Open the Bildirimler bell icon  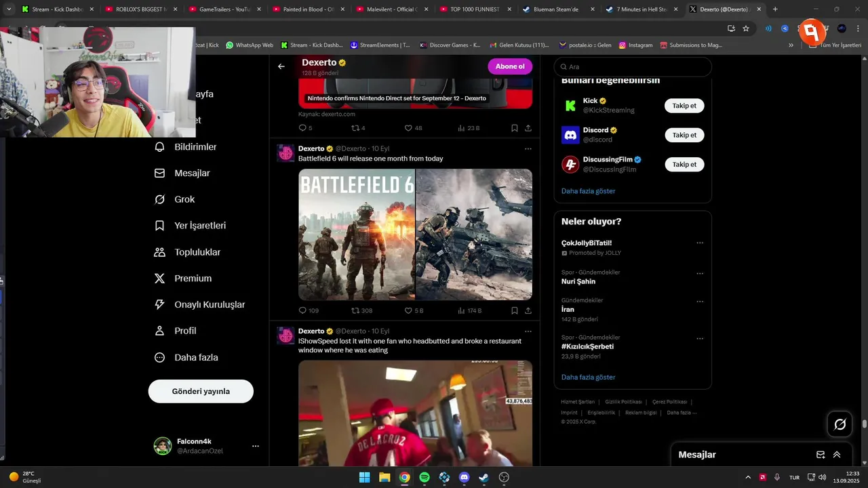160,147
